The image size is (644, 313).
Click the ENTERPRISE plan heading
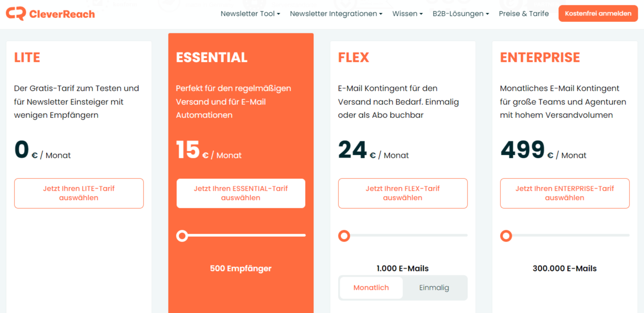(x=540, y=57)
